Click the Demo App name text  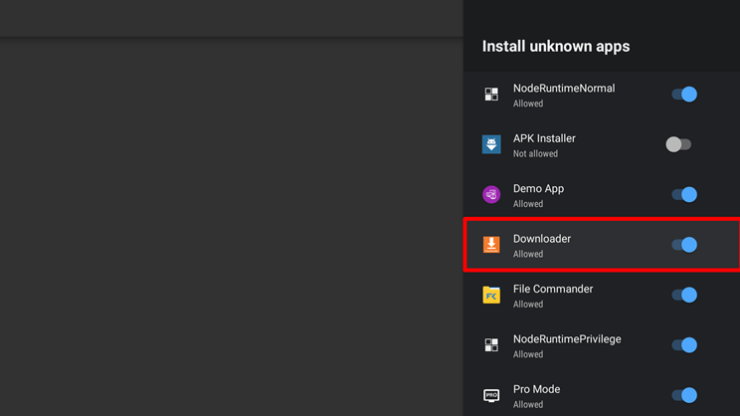(538, 189)
